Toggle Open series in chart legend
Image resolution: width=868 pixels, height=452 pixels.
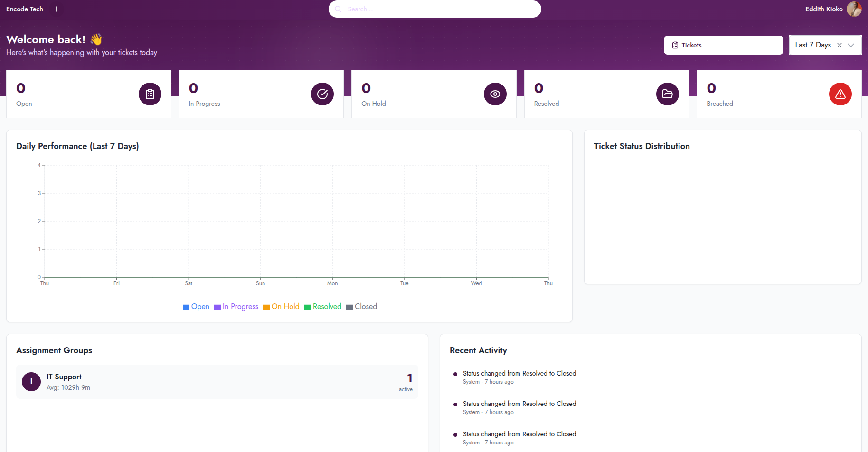click(196, 307)
